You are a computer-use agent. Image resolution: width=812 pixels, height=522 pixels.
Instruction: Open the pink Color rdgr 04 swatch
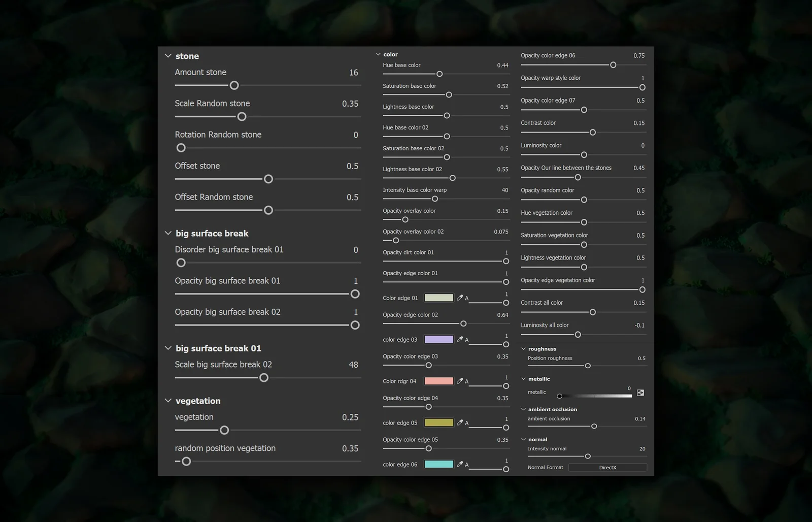click(438, 381)
